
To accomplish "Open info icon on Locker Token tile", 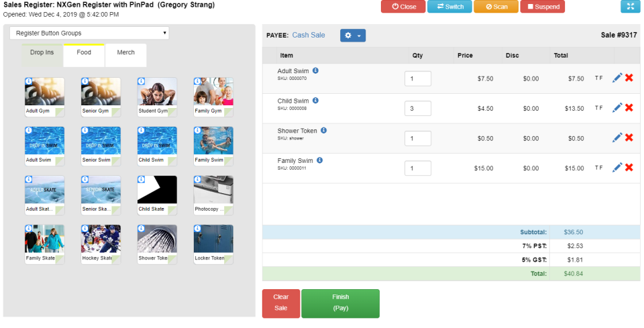I will [197, 229].
